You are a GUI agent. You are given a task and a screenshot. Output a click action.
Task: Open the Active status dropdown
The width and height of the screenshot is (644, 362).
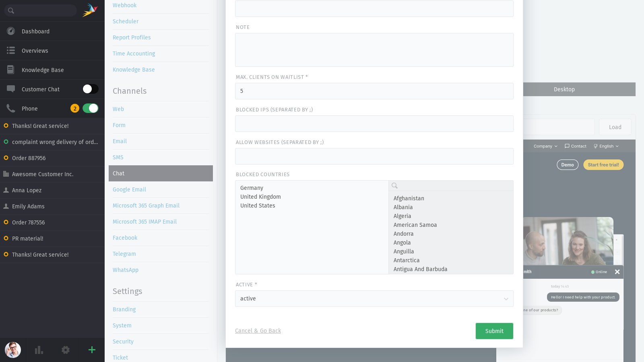(x=374, y=298)
